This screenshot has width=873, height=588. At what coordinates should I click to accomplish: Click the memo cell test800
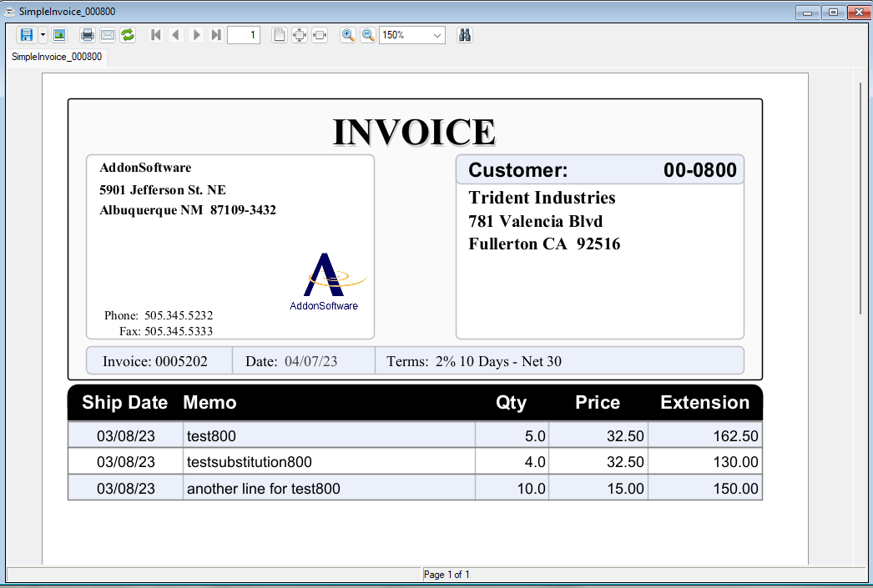[329, 435]
